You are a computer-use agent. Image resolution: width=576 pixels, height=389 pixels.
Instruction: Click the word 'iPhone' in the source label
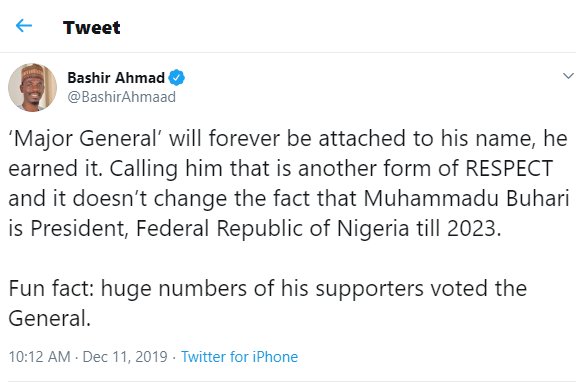click(x=276, y=357)
